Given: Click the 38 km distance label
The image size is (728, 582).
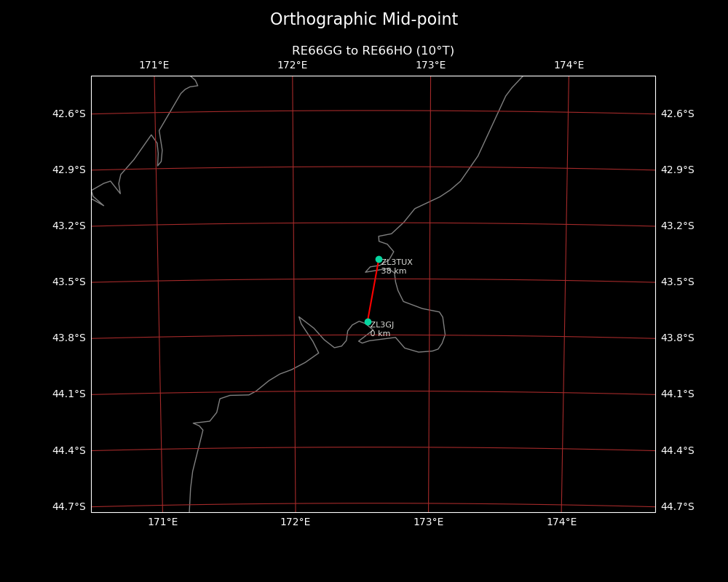Looking at the screenshot, I should 394,271.
